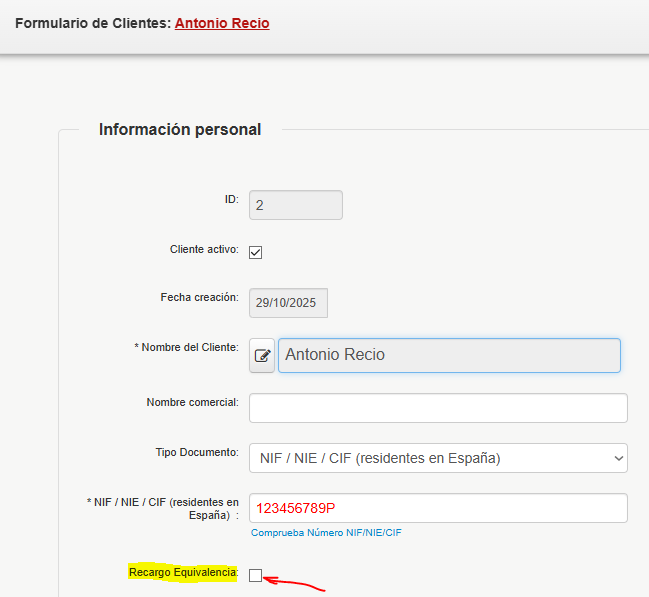Click the Cliente activo label

coord(204,249)
